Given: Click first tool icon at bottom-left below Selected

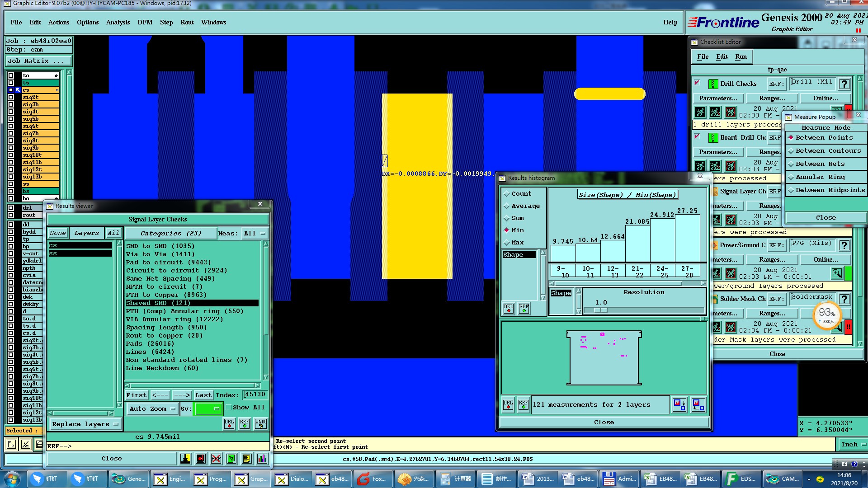Looking at the screenshot, I should point(11,444).
